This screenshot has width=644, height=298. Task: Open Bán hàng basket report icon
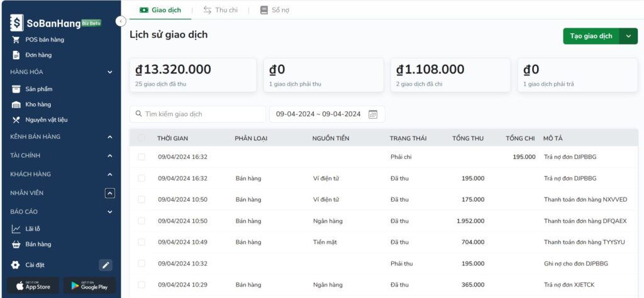coord(16,244)
